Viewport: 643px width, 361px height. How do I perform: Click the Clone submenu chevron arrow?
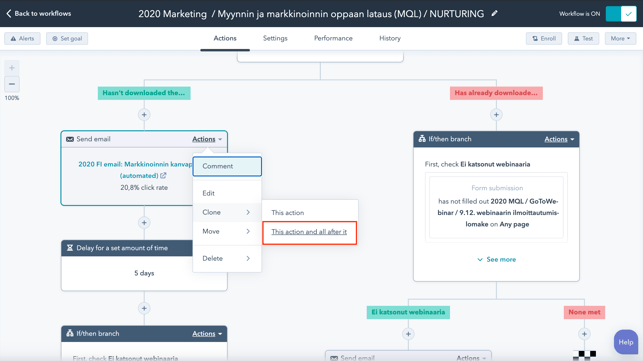pyautogui.click(x=248, y=212)
